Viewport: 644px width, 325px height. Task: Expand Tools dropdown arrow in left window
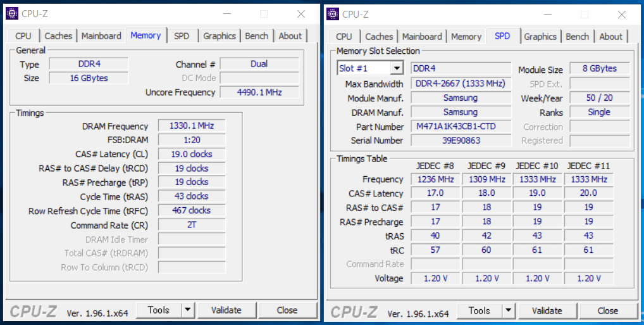pyautogui.click(x=188, y=310)
